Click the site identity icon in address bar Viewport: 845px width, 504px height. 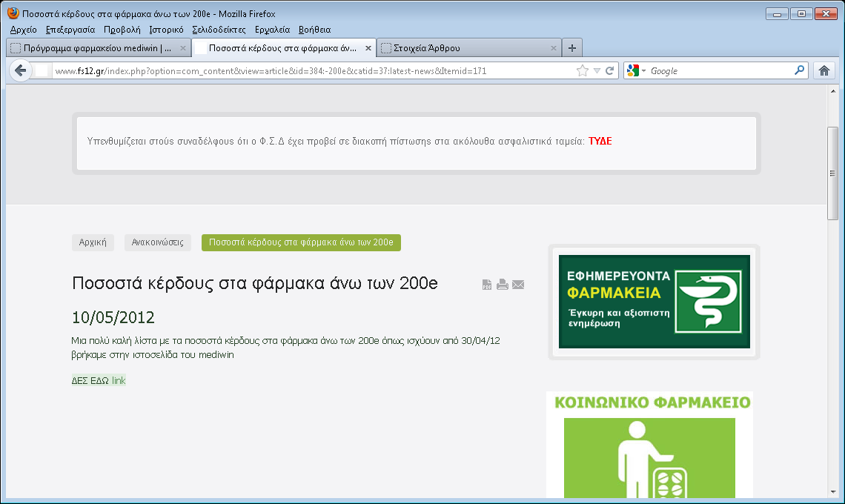(42, 70)
